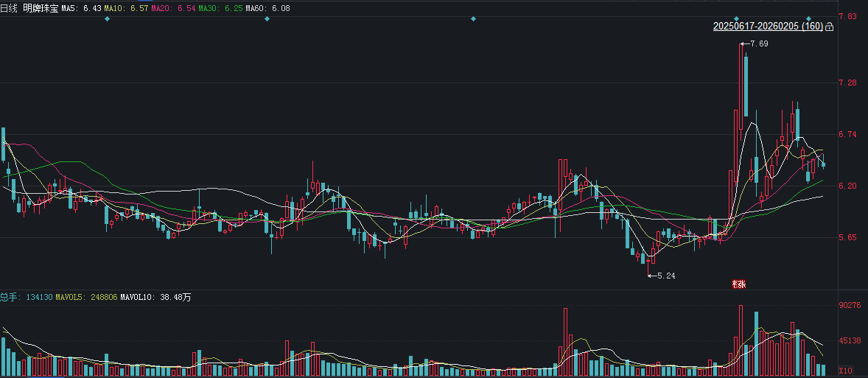Click the second diamond marker on the top row
This screenshot has height=378, width=868.
[x=267, y=18]
